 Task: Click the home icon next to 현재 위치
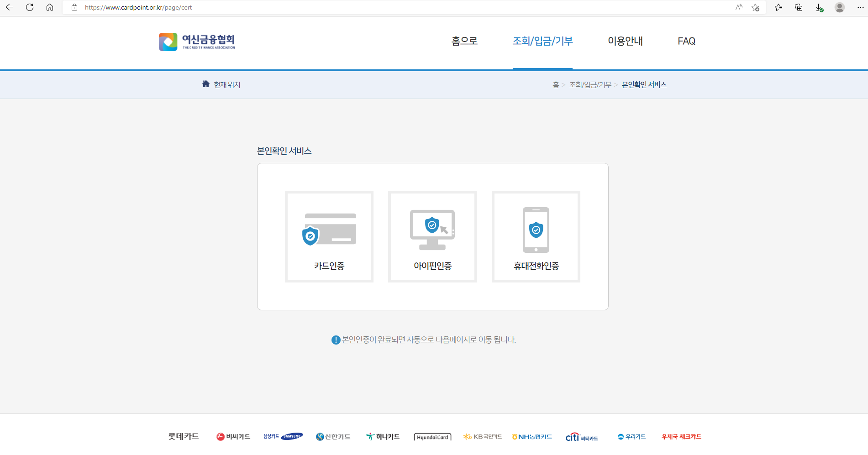click(205, 84)
